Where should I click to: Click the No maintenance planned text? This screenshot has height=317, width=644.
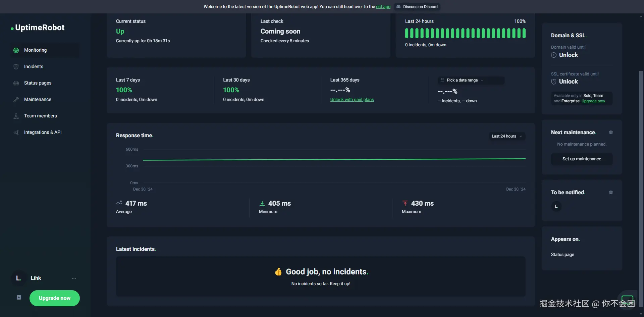582,144
